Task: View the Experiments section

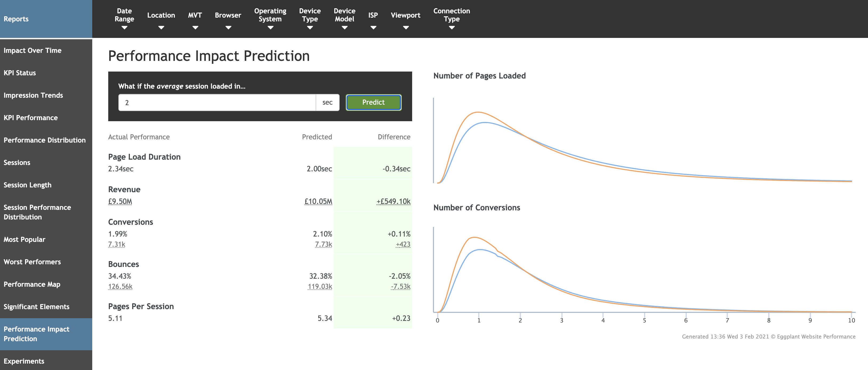Action: click(x=24, y=361)
